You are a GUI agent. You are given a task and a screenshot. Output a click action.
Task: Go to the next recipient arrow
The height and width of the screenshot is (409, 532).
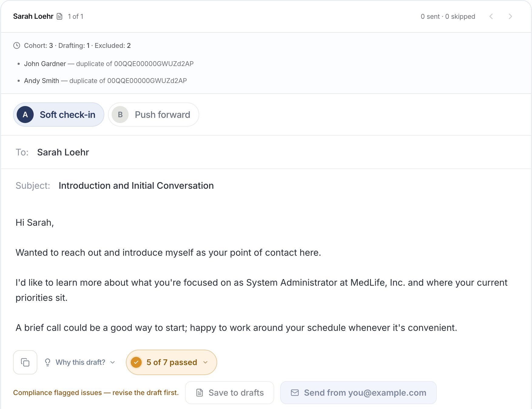pyautogui.click(x=510, y=16)
